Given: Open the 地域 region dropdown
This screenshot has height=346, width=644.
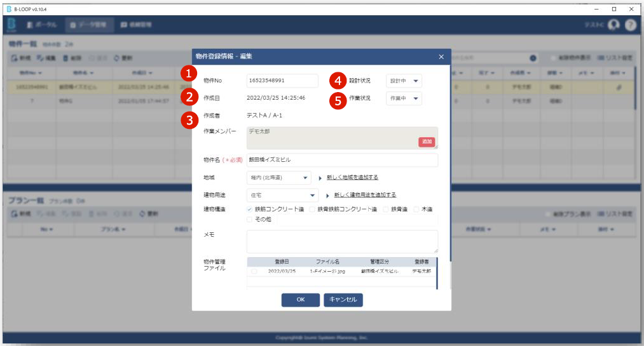Looking at the screenshot, I should (278, 178).
